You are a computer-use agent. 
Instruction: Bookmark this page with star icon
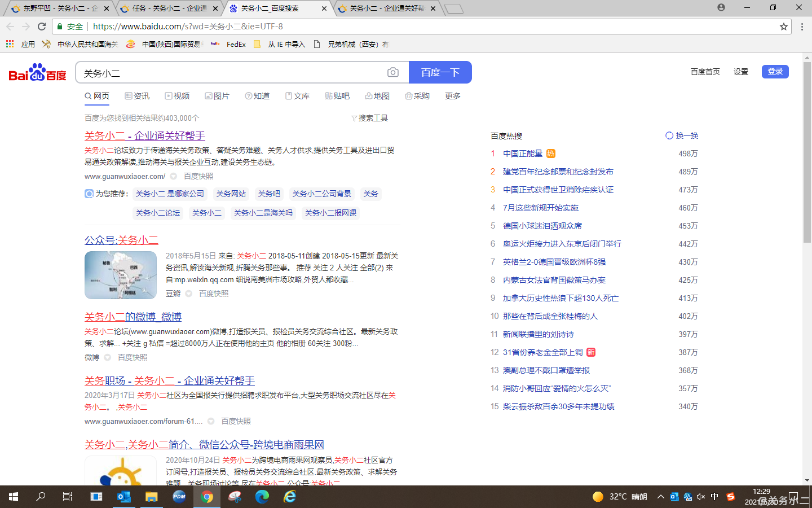pos(783,27)
